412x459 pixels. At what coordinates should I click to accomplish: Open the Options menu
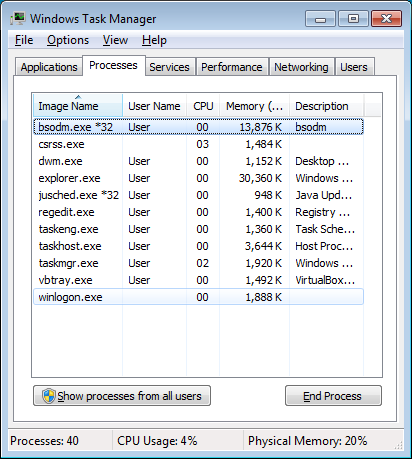pos(68,40)
